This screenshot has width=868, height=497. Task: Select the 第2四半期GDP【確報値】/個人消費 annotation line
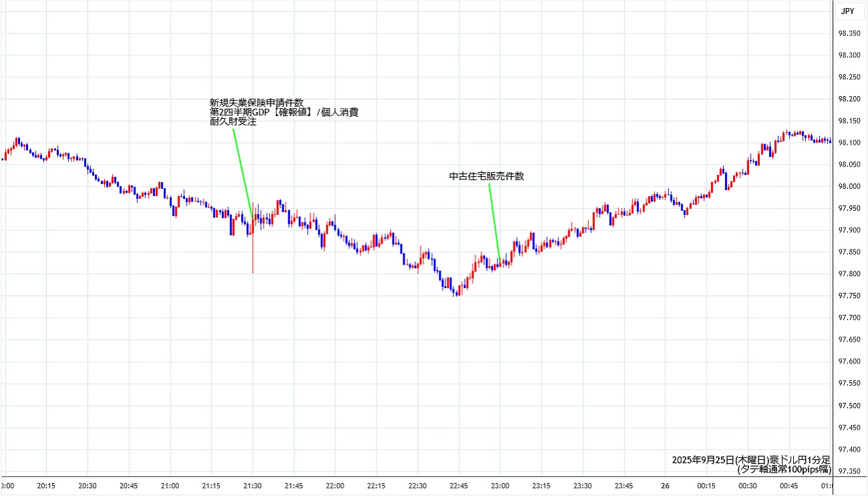pyautogui.click(x=284, y=112)
